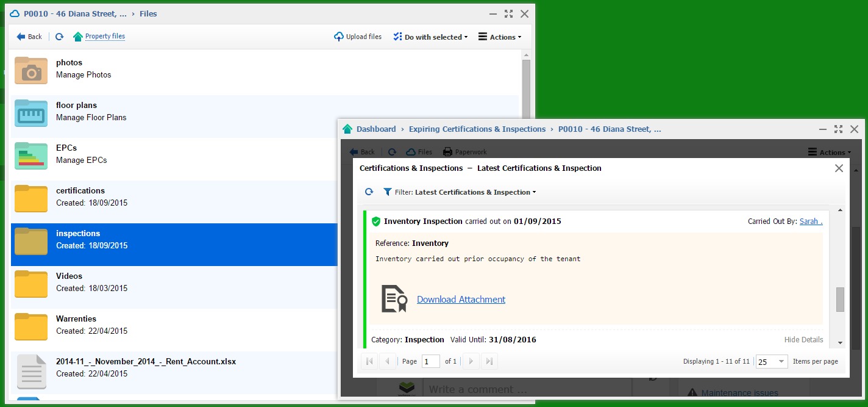Click Dashboard in the breadcrumb
The width and height of the screenshot is (868, 407).
pyautogui.click(x=375, y=129)
